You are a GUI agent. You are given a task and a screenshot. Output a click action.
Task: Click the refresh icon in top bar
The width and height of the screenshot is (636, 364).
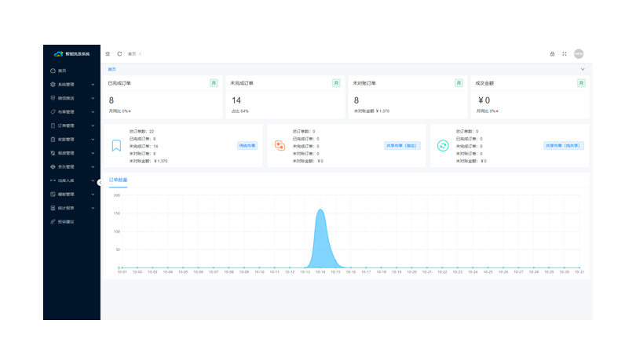[119, 54]
